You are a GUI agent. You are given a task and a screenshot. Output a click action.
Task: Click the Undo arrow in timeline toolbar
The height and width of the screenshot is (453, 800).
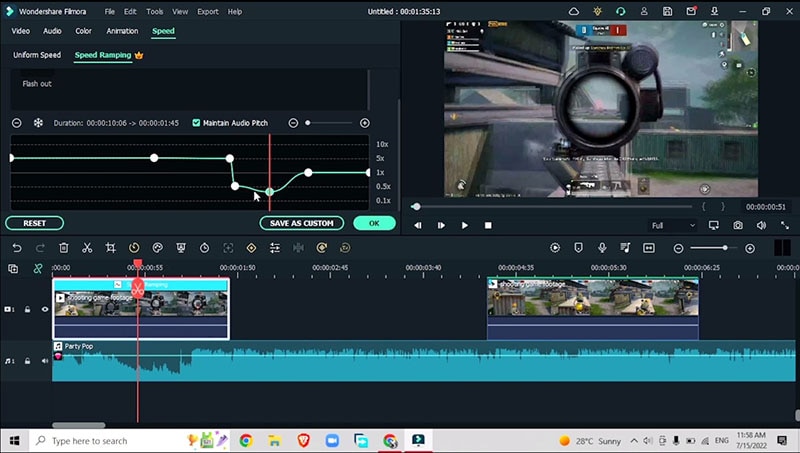pyautogui.click(x=17, y=248)
